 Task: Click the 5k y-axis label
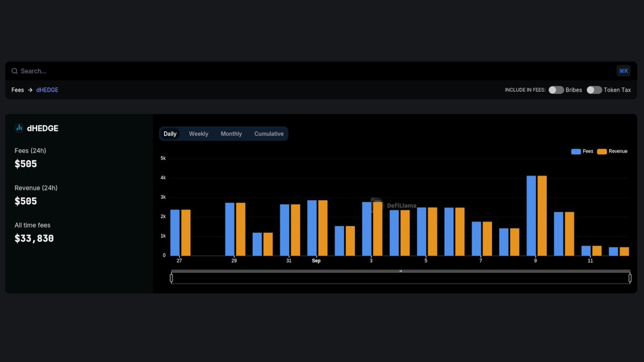163,158
